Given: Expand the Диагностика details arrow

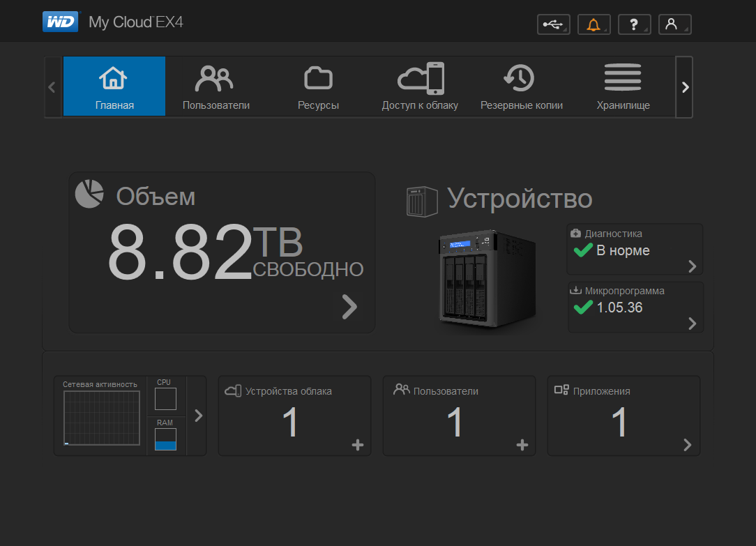Looking at the screenshot, I should [692, 266].
